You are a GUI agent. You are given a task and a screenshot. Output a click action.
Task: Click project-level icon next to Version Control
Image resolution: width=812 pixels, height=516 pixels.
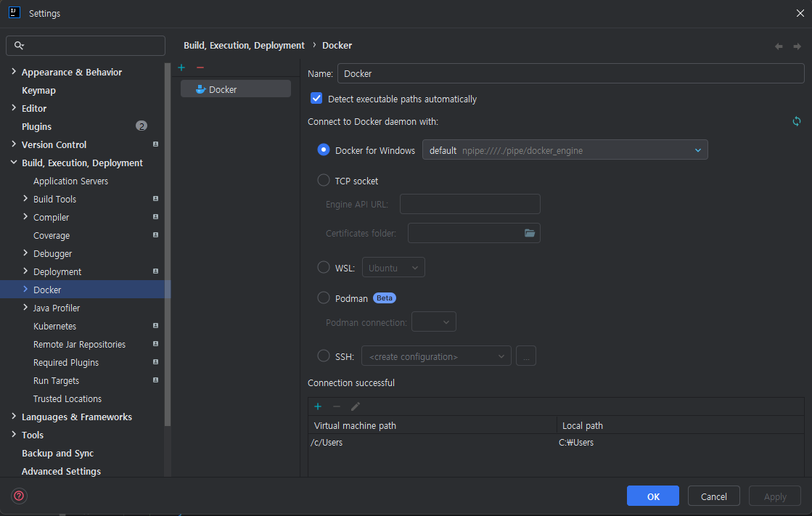pos(155,144)
